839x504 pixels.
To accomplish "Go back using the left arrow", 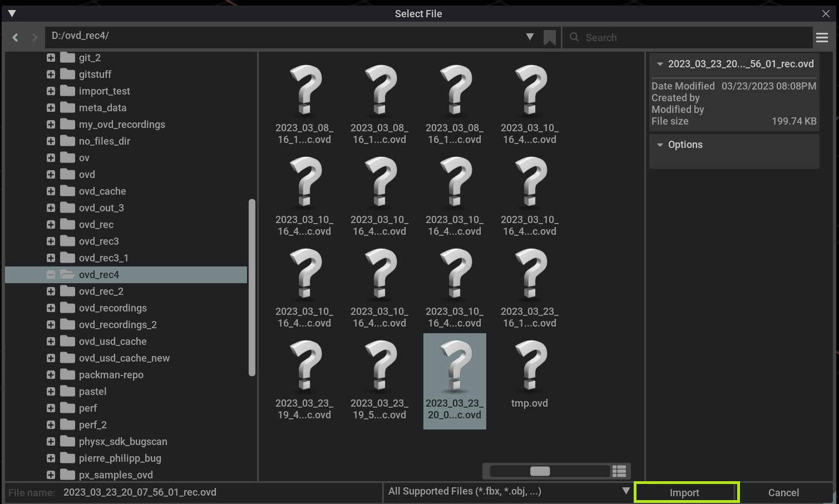I will [16, 37].
